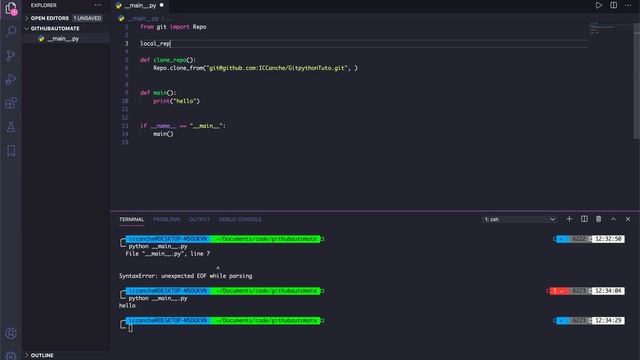The height and width of the screenshot is (360, 640).
Task: Place cursor at the active terminal prompt
Action: (x=131, y=328)
